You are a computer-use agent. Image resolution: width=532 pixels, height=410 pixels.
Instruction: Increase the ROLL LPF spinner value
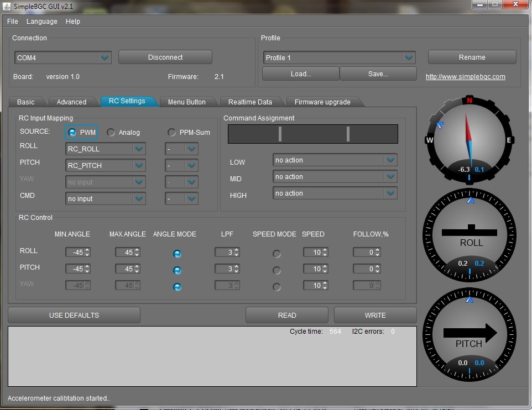click(237, 250)
